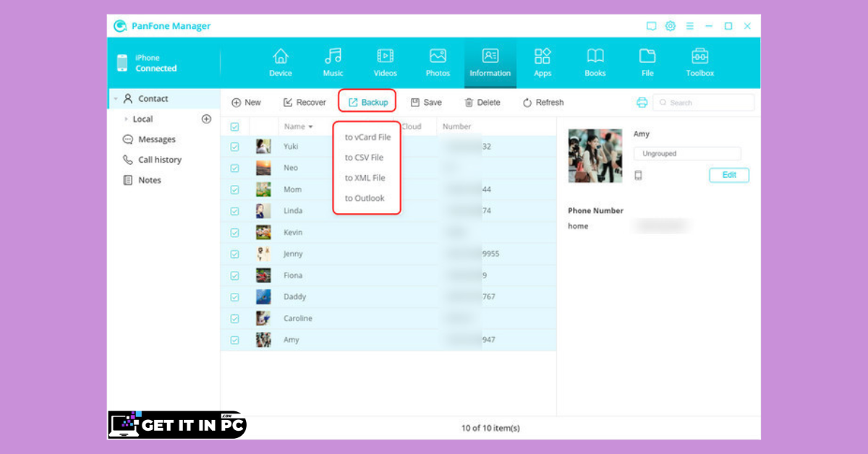Open settings gear in title bar

671,26
